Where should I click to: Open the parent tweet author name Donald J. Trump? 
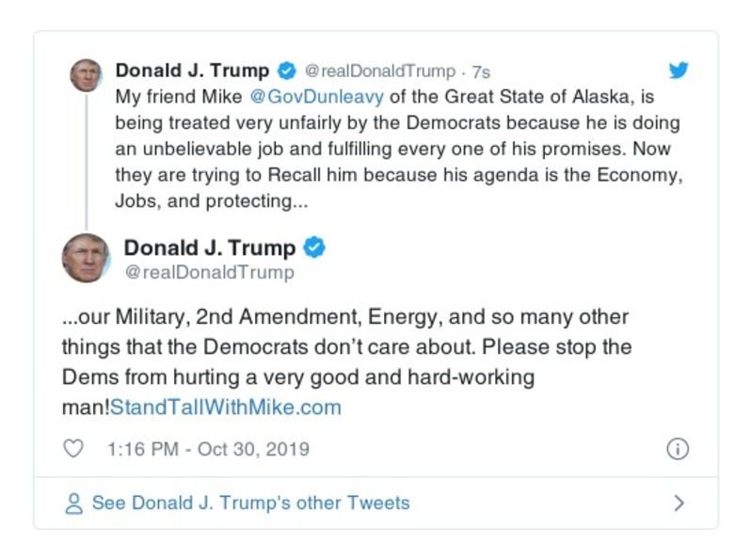coord(192,72)
